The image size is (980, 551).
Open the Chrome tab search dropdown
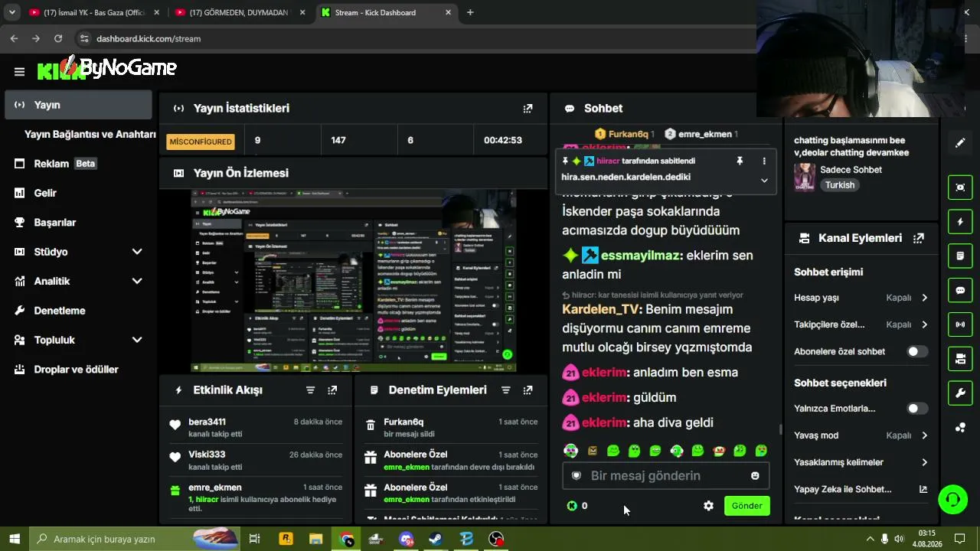pos(11,12)
